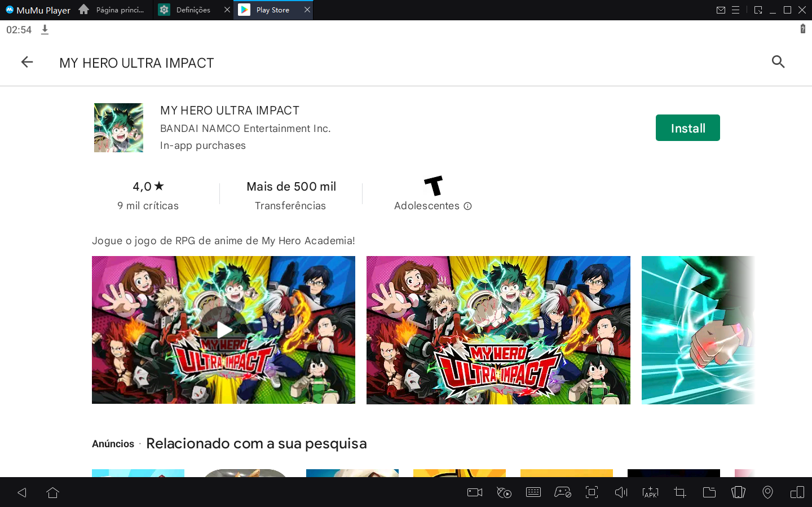Click the search query text in top bar
The width and height of the screenshot is (812, 507).
[x=136, y=63]
